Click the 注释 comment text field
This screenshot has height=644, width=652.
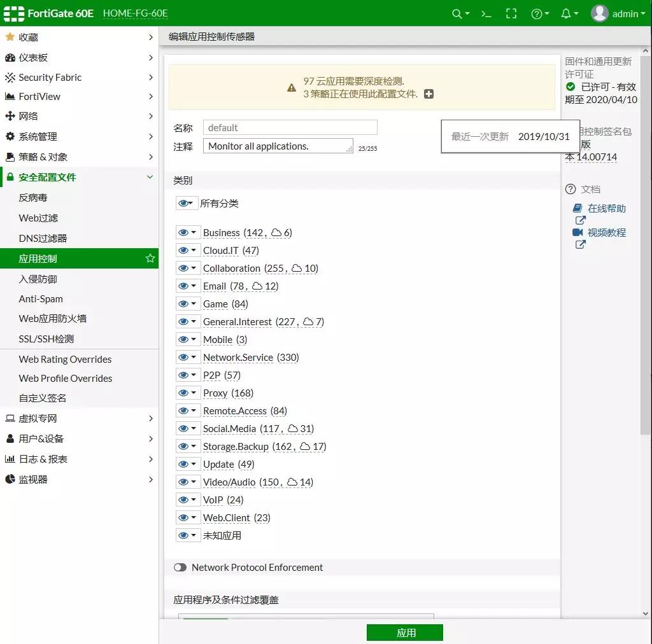coord(278,146)
